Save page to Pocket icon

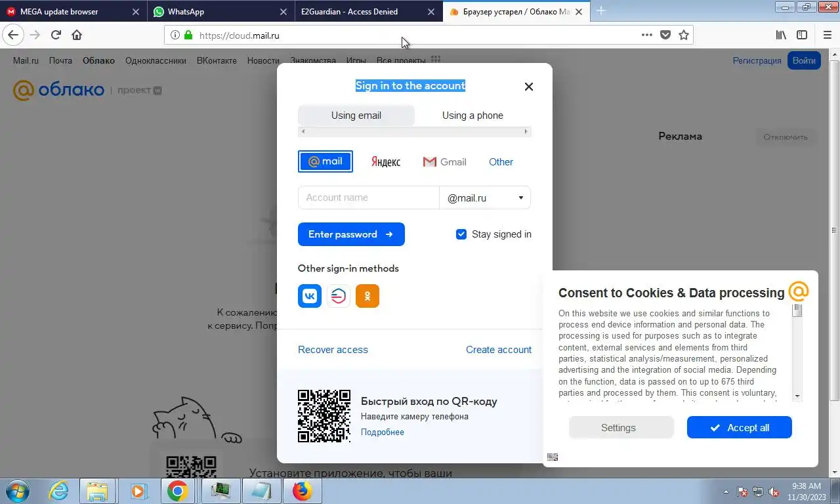(x=665, y=35)
